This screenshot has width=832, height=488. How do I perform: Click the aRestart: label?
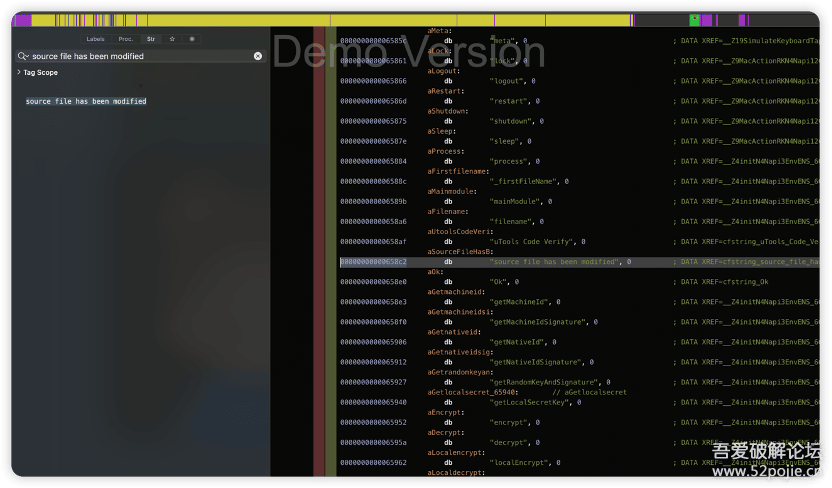[x=446, y=91]
